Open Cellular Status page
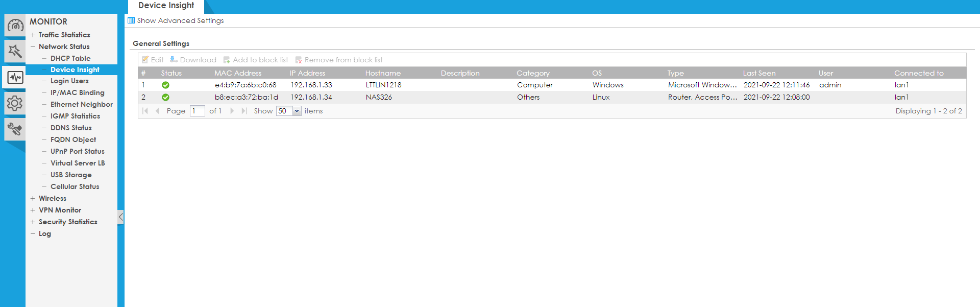 click(75, 186)
